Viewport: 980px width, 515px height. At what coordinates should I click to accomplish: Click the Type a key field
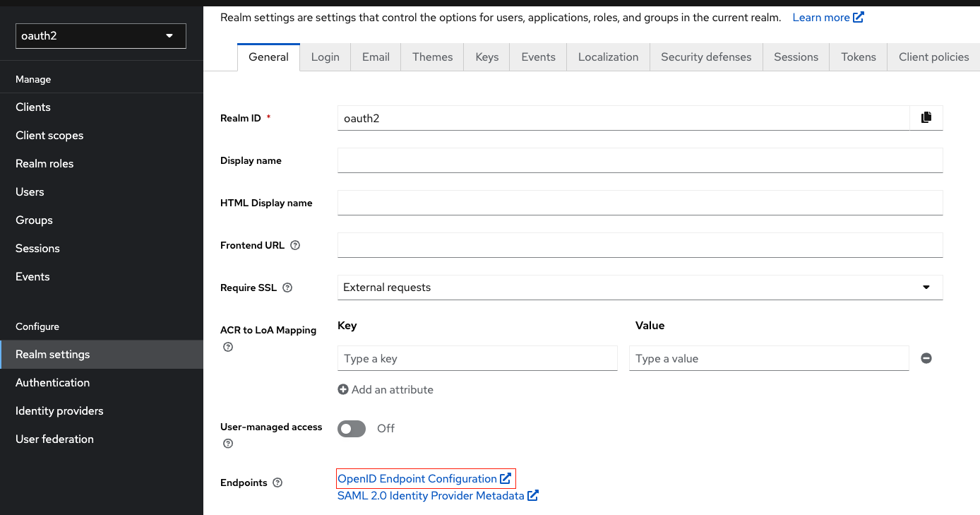click(477, 358)
